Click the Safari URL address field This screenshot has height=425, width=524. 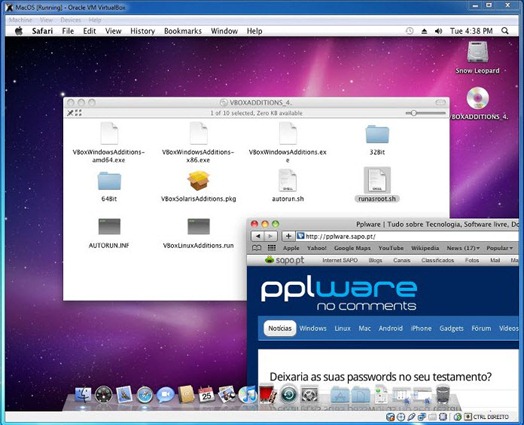[x=407, y=236]
